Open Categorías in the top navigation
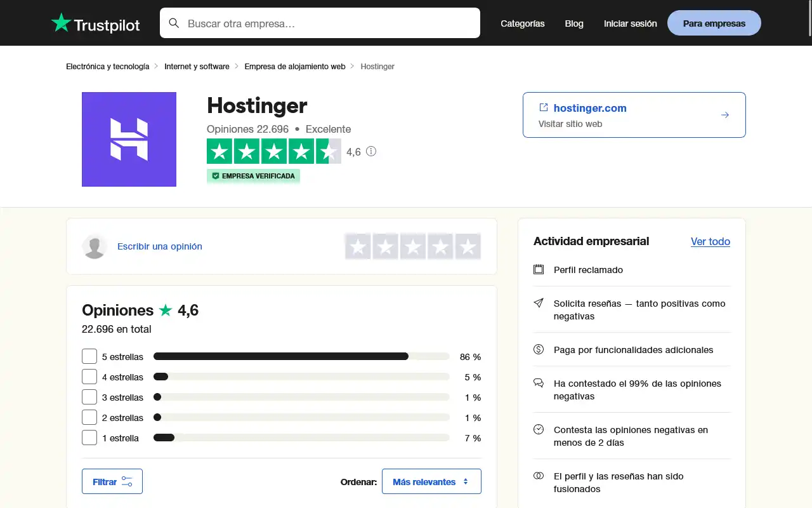This screenshot has width=812, height=508. pyautogui.click(x=522, y=23)
